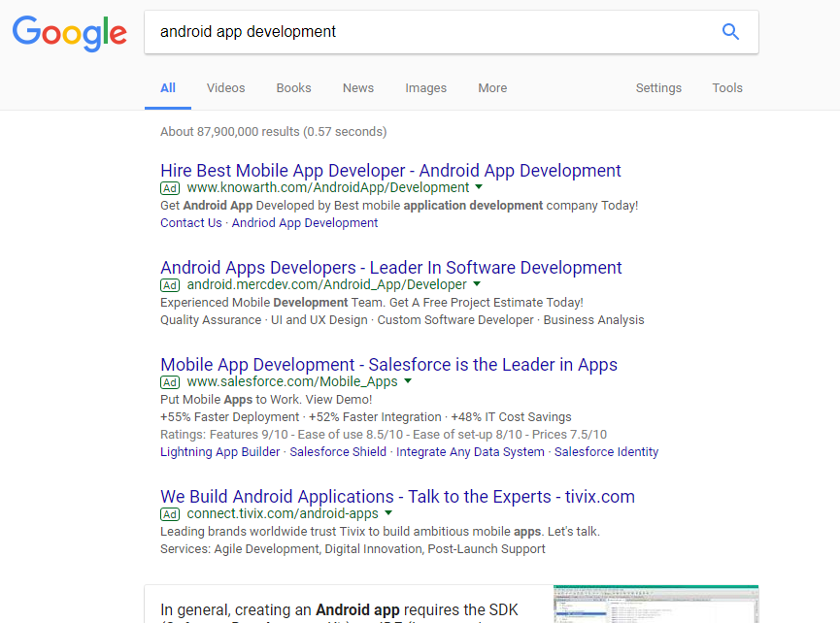
Task: Click the www.salesforce.com/Mobile_Apps URL
Action: (x=292, y=381)
